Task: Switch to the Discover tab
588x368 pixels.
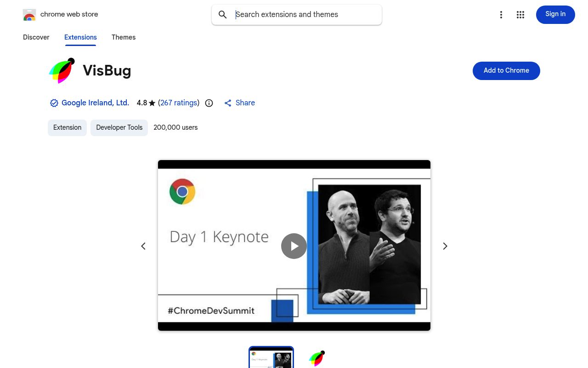Action: pyautogui.click(x=36, y=37)
